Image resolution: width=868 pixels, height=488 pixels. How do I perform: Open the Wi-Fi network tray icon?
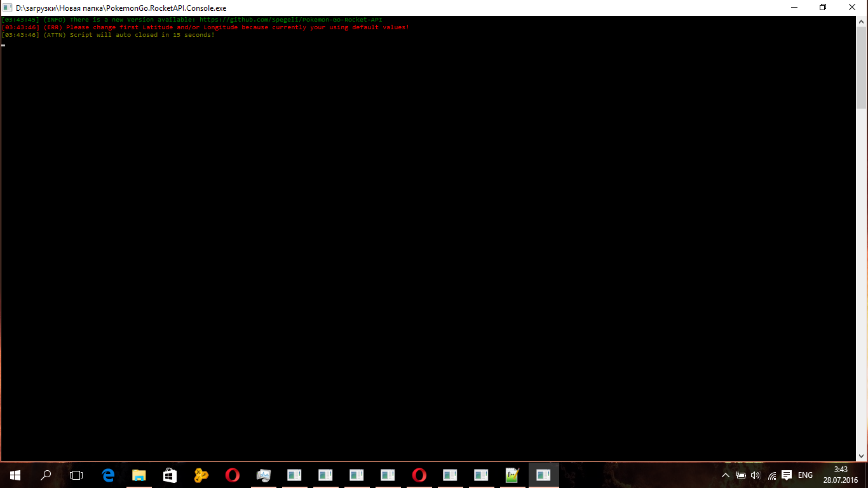click(771, 475)
